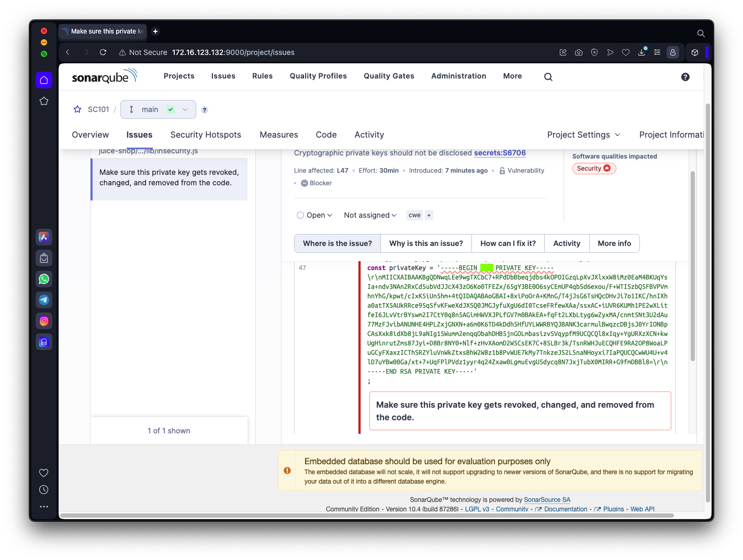The image size is (743, 560).
Task: Click the send flow arrow icon
Action: click(610, 52)
